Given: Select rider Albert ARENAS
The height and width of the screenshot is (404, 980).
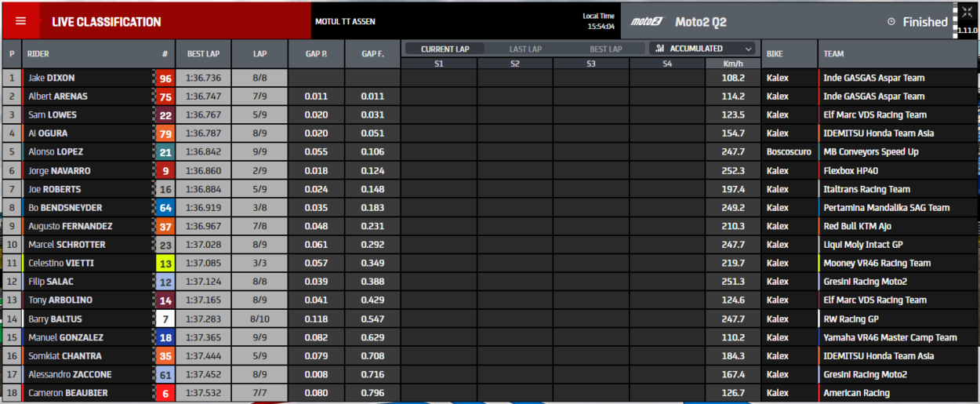Looking at the screenshot, I should [x=57, y=96].
